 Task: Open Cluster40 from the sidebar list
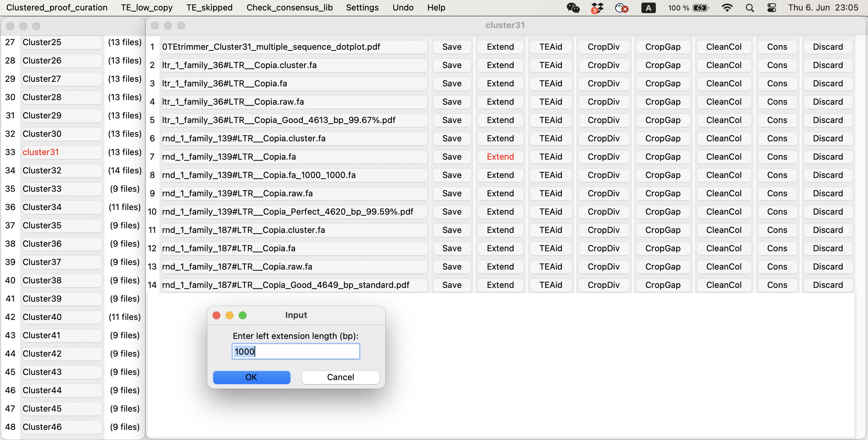tap(62, 317)
